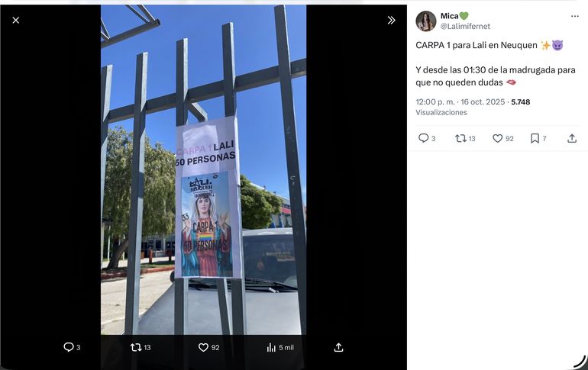
Task: Reply icon below the photo
Action: 68,347
